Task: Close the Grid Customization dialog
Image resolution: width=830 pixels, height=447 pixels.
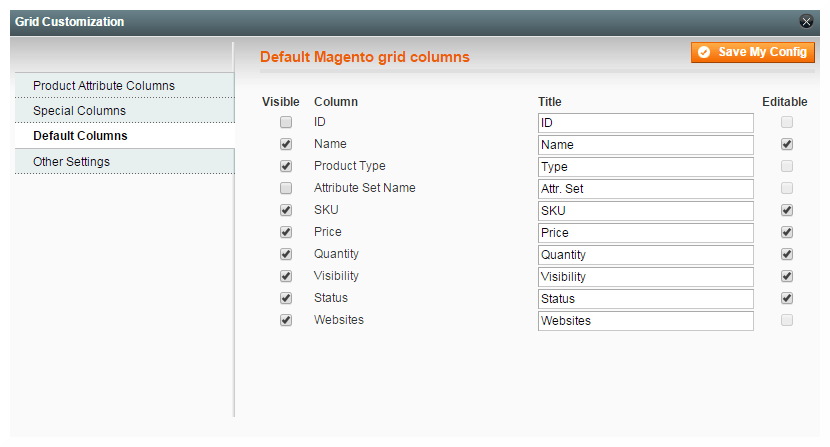Action: (x=806, y=21)
